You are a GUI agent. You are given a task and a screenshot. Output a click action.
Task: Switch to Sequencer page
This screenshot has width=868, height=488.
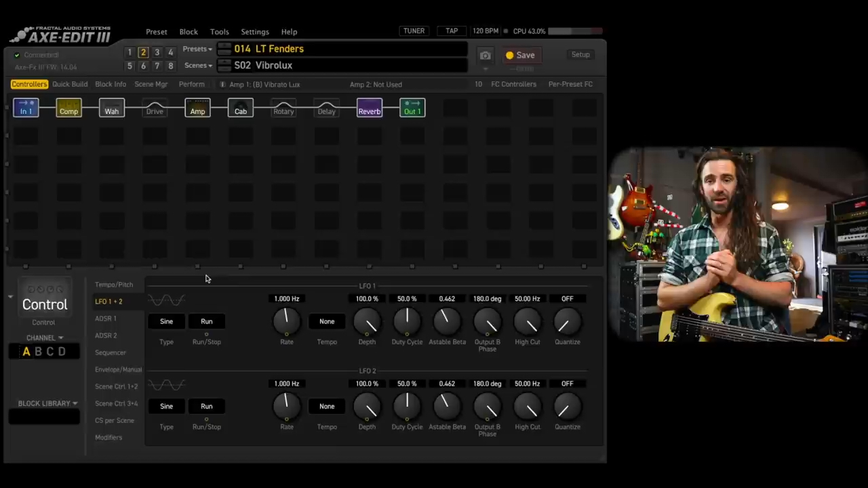pyautogui.click(x=111, y=352)
